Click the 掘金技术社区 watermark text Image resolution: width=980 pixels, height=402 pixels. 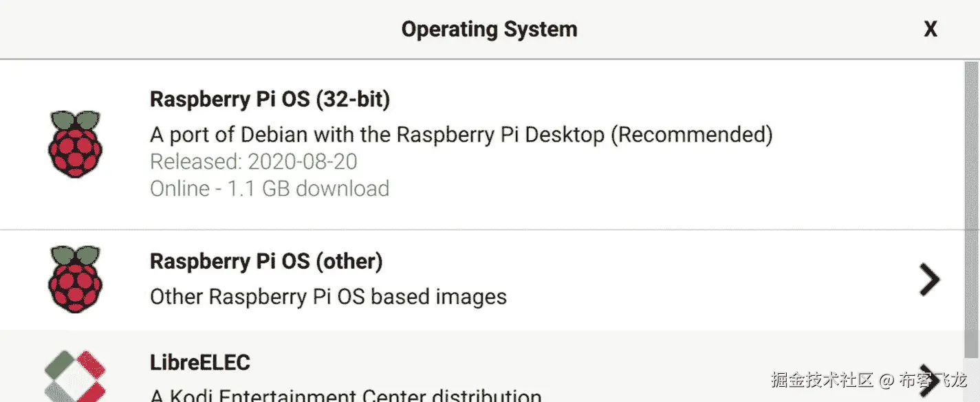point(822,380)
